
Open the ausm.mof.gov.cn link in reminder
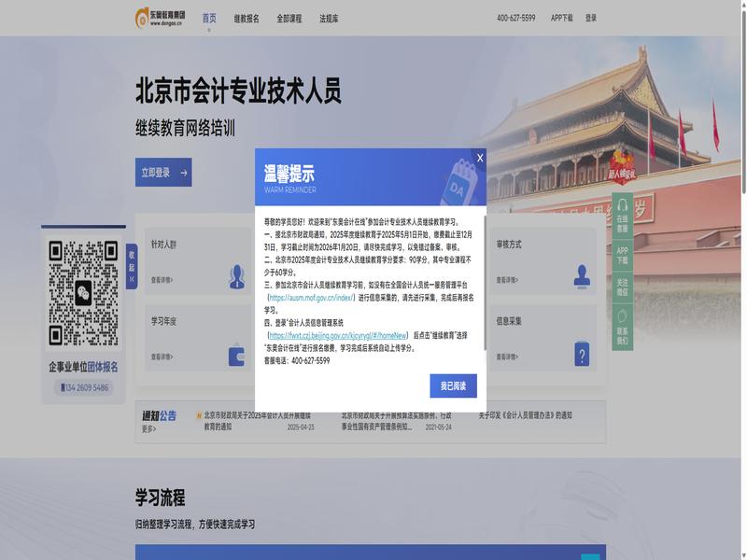[x=312, y=297]
